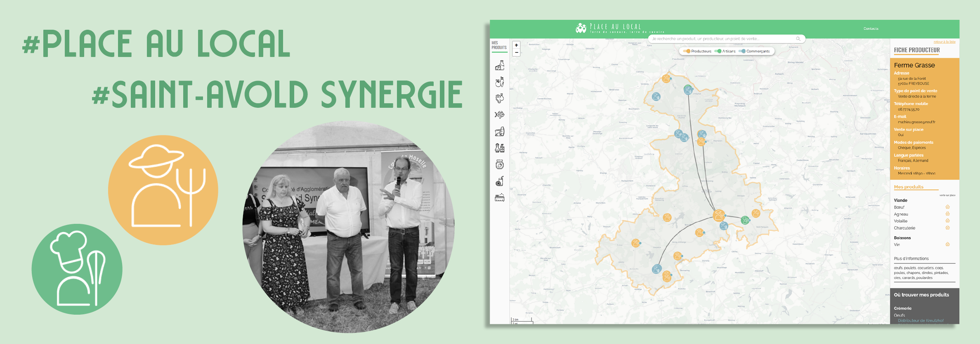Click the magnifier icon in search bar
The height and width of the screenshot is (344, 980).
point(798,39)
